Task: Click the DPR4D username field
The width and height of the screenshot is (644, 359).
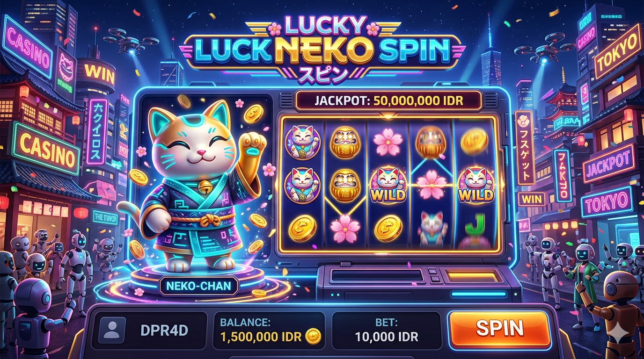Action: click(149, 330)
